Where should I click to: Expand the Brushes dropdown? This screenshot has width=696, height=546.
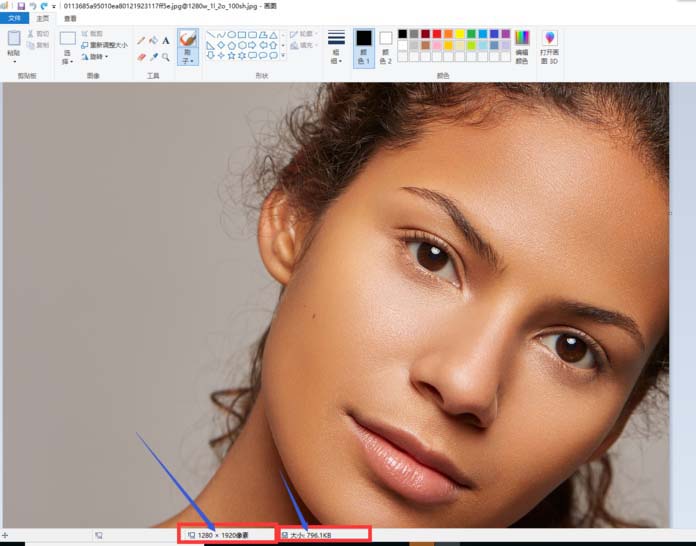coord(187,60)
